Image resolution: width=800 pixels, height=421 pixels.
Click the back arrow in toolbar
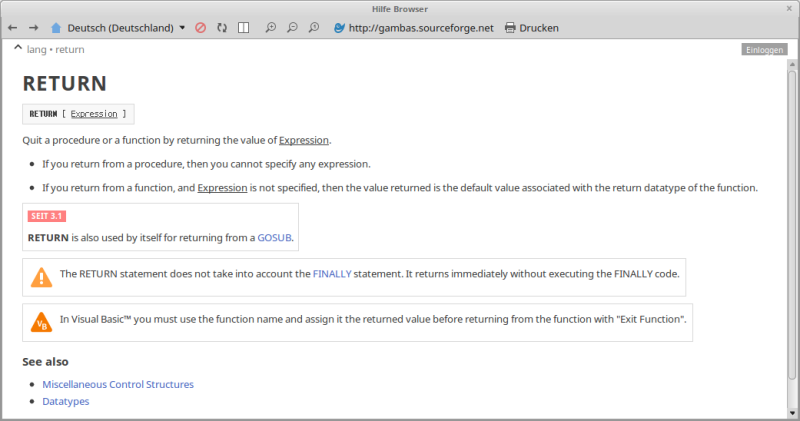coord(13,28)
